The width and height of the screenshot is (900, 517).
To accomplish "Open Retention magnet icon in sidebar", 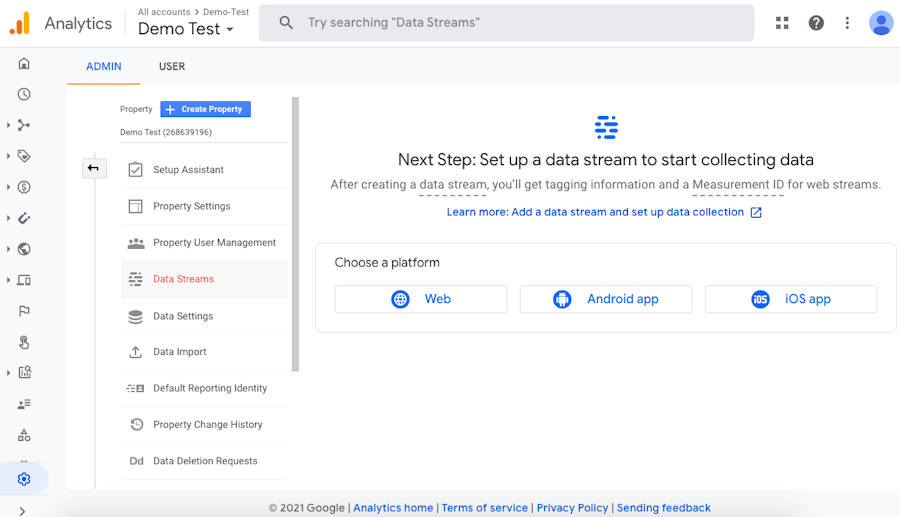I will [x=24, y=218].
